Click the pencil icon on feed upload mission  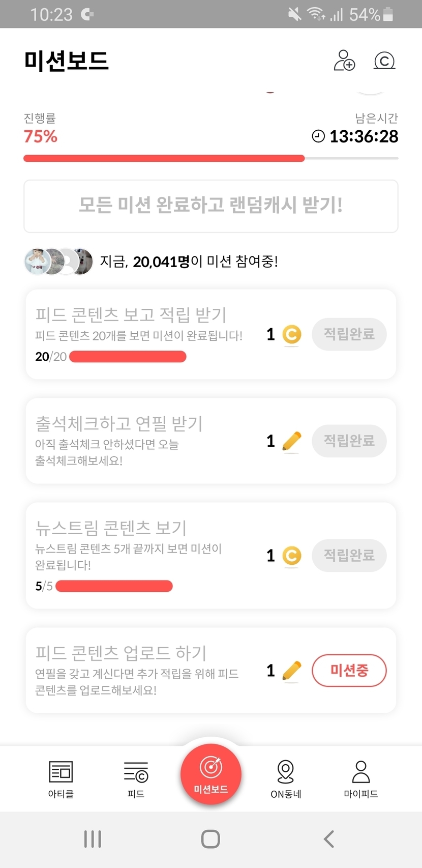pos(291,671)
